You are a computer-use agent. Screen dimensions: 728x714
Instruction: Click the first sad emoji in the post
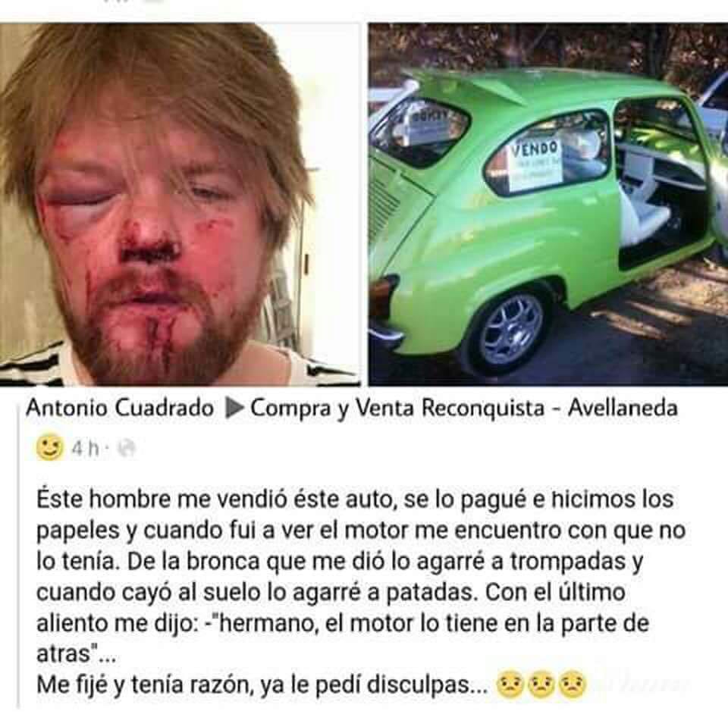pyautogui.click(x=510, y=684)
